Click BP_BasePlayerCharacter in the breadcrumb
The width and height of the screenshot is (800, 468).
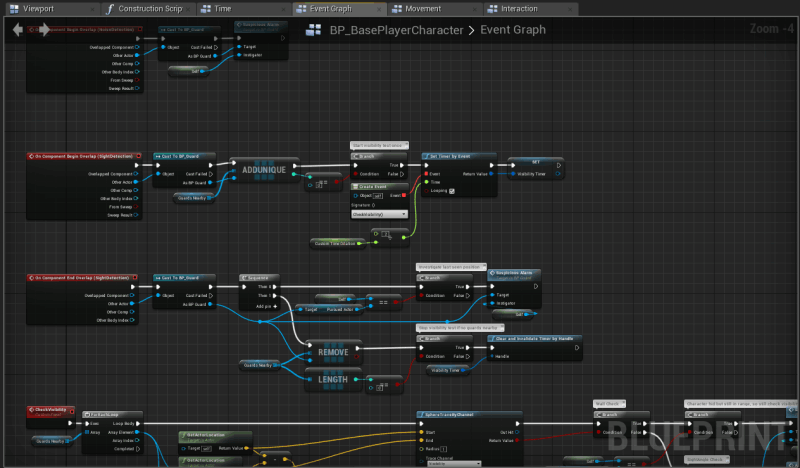(x=396, y=30)
